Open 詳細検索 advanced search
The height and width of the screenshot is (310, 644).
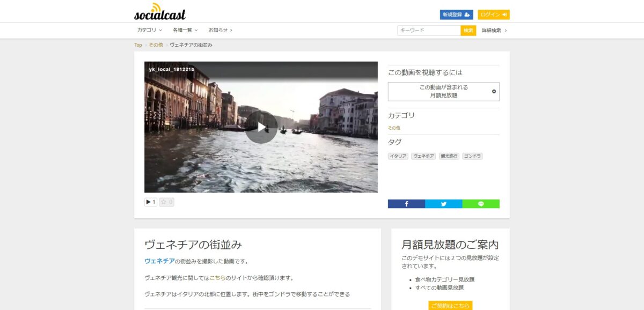coord(494,31)
